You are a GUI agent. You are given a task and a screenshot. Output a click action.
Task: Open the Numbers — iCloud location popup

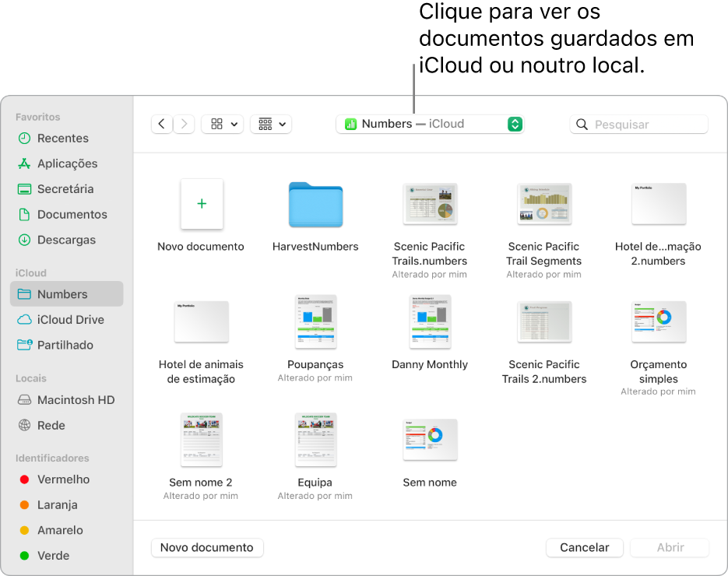(x=431, y=124)
